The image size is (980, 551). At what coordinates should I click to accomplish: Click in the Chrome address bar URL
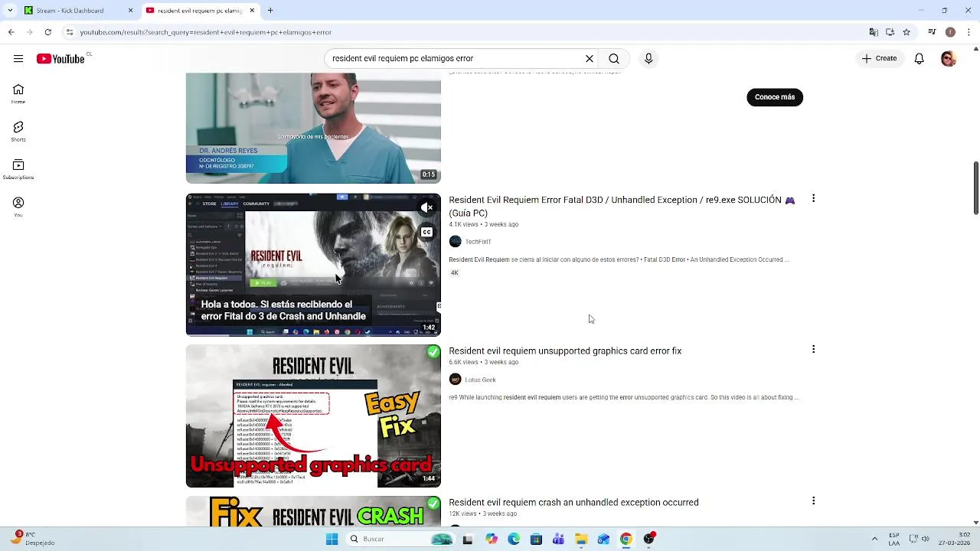point(205,32)
